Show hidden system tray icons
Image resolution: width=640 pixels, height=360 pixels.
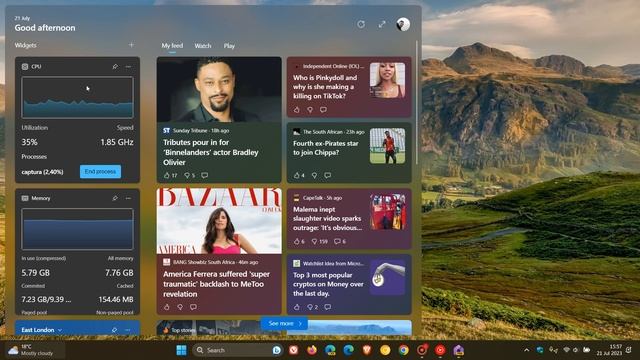(527, 350)
